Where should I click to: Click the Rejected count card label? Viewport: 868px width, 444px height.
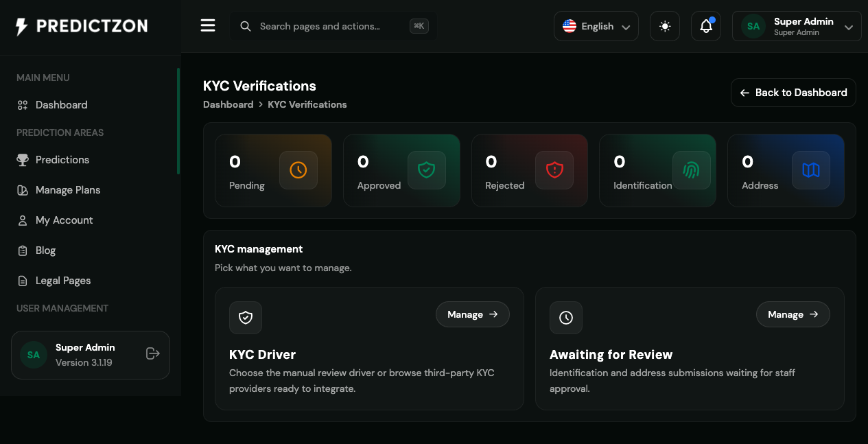point(504,185)
